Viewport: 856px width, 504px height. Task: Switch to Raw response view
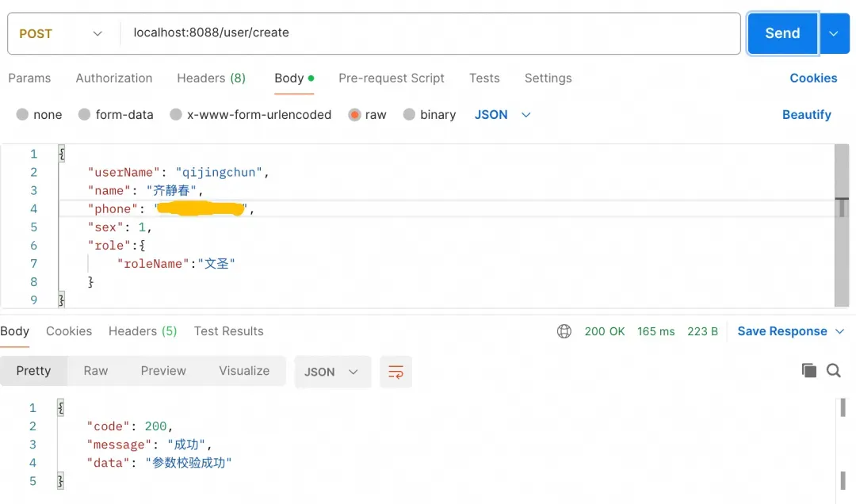pos(96,371)
